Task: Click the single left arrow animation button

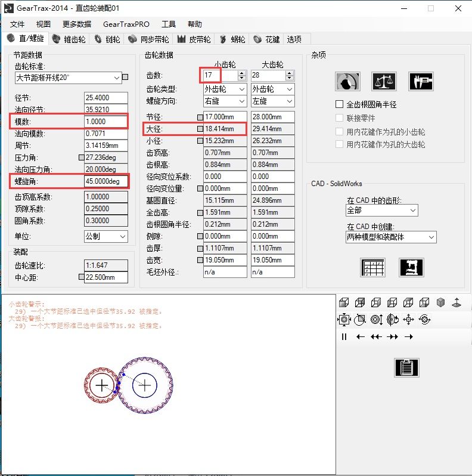Action: pyautogui.click(x=361, y=336)
